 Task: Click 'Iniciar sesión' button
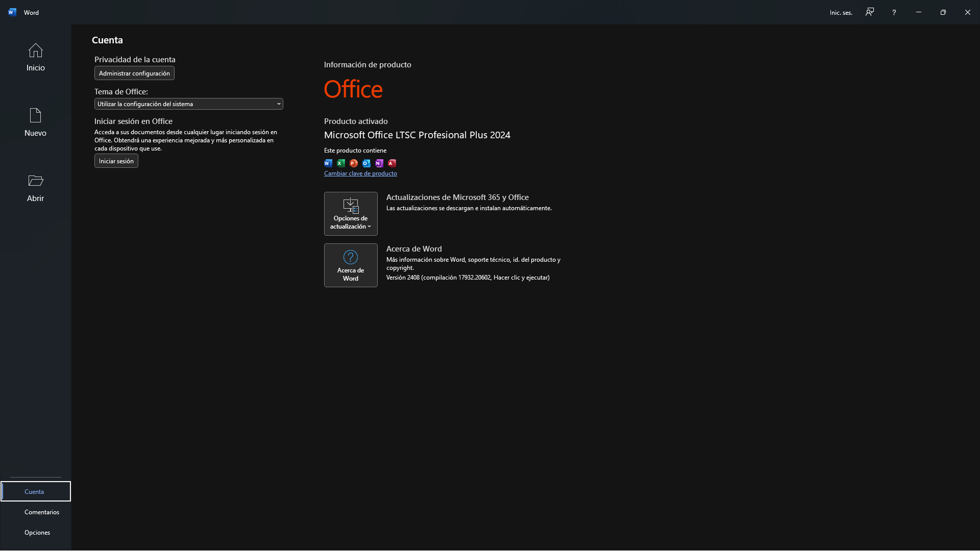coord(116,161)
